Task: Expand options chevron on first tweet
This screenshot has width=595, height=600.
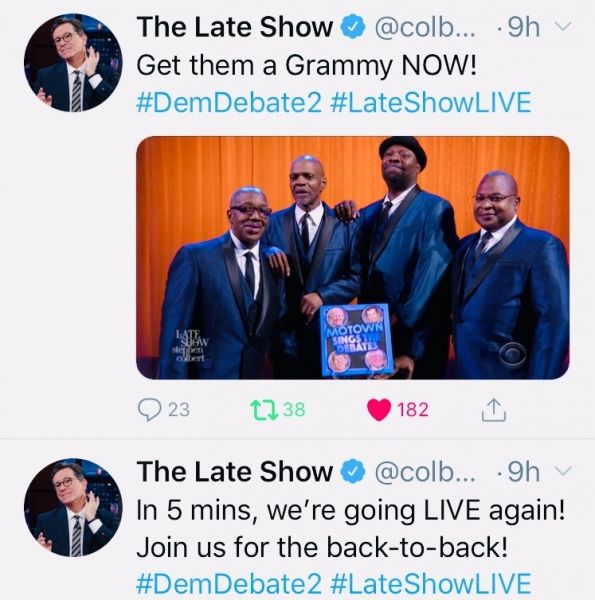Action: tap(563, 26)
